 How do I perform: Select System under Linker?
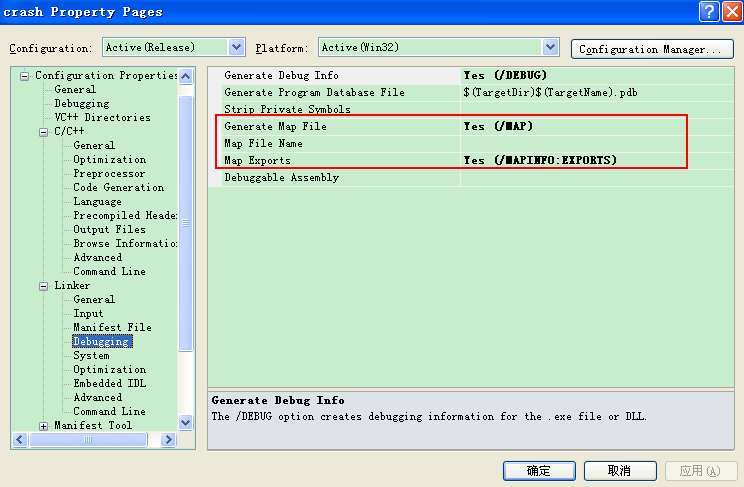(x=91, y=356)
